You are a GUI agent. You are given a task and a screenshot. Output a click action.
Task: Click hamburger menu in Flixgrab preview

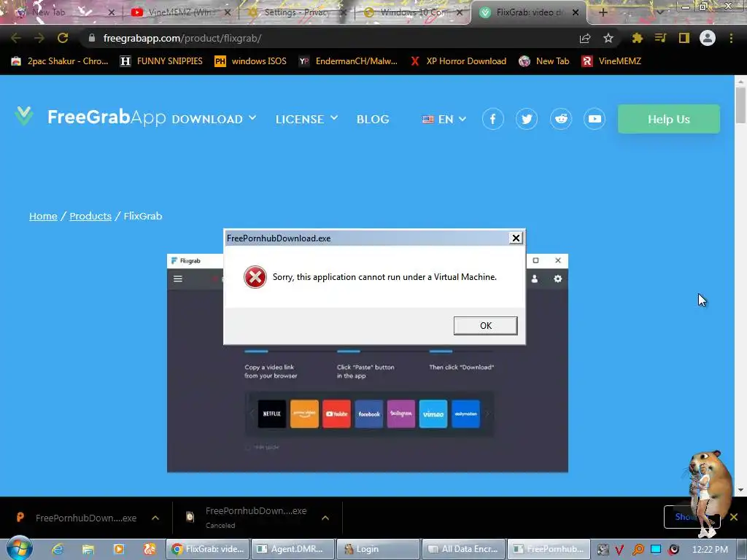pyautogui.click(x=178, y=279)
